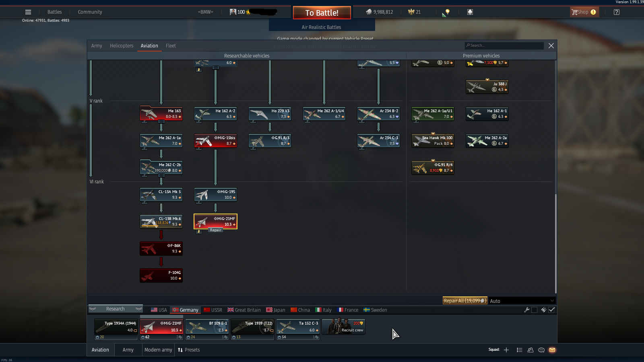Click the Repair All button
The height and width of the screenshot is (362, 644).
(x=465, y=300)
